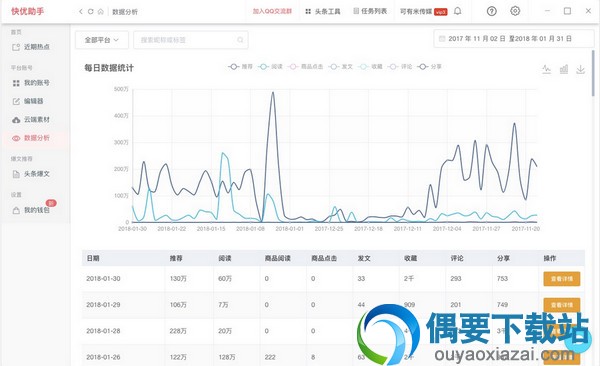Click the page vertical scrollbar
Screen dimensions: 600x366
click(x=593, y=73)
